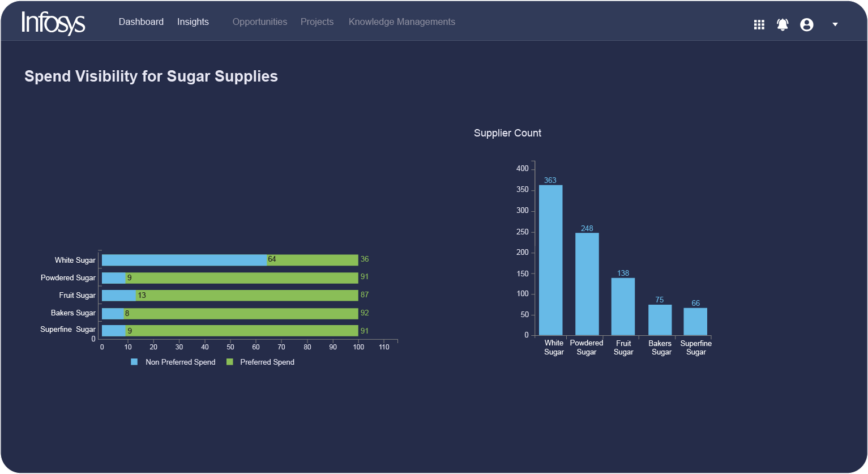Click the Bakers Sugar supplier count bar
Viewport: 868px width, 474px height.
pyautogui.click(x=660, y=320)
